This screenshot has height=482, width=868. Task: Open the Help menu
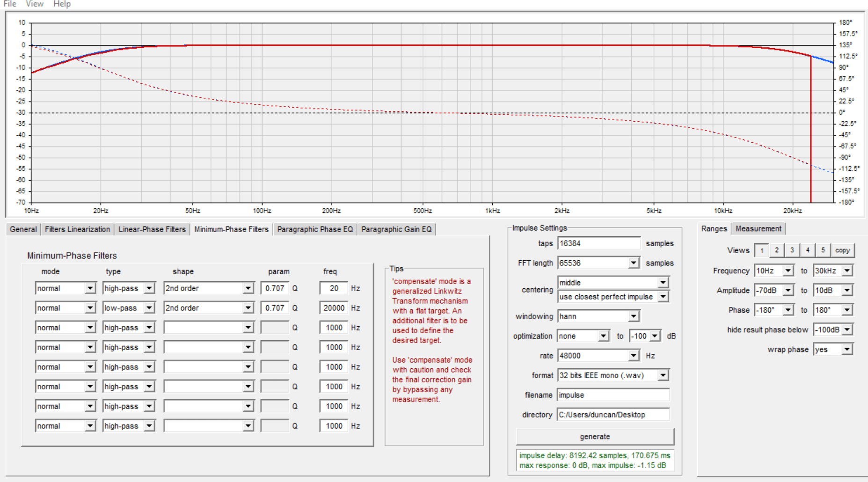pos(62,4)
